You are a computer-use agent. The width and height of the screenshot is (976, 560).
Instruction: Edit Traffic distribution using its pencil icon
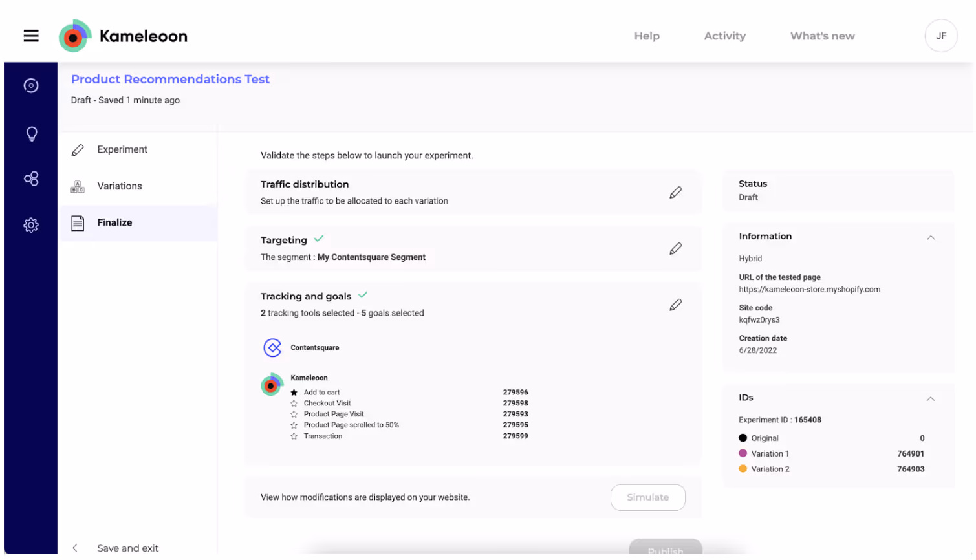[675, 192]
